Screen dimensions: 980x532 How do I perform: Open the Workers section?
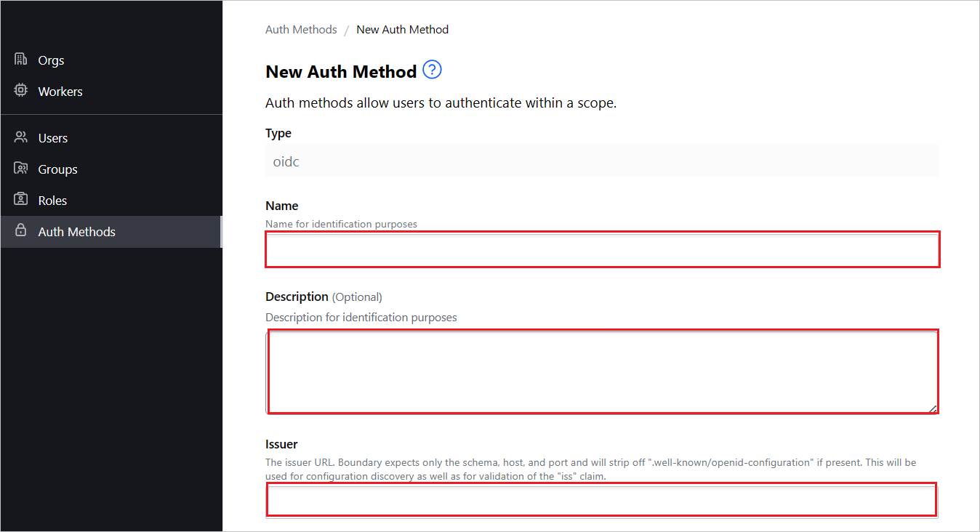pos(60,90)
